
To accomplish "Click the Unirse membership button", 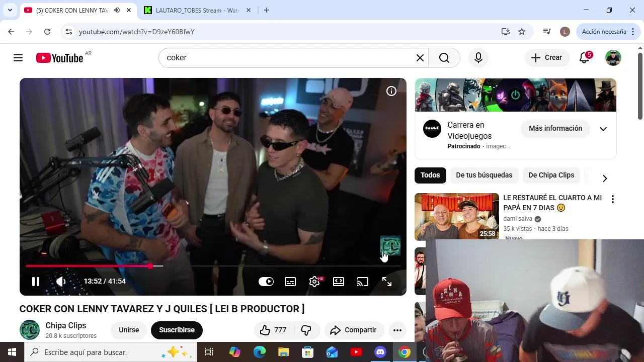I will tap(129, 330).
